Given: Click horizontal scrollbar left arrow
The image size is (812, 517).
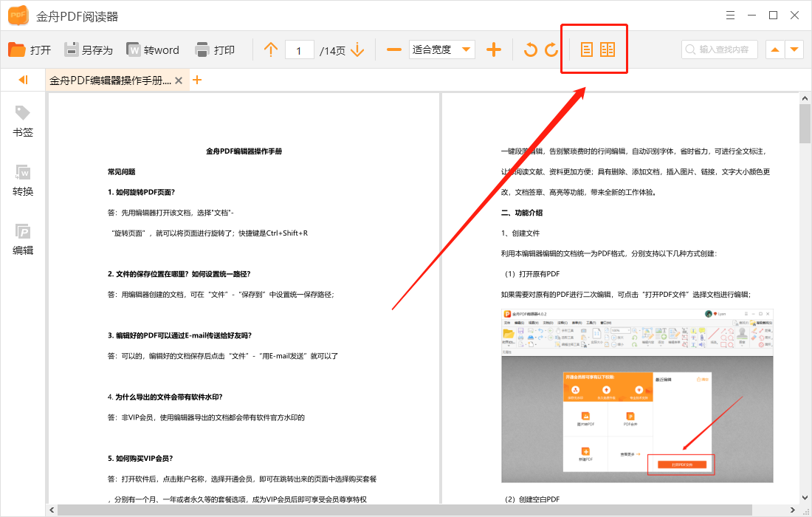Looking at the screenshot, I should [x=52, y=510].
